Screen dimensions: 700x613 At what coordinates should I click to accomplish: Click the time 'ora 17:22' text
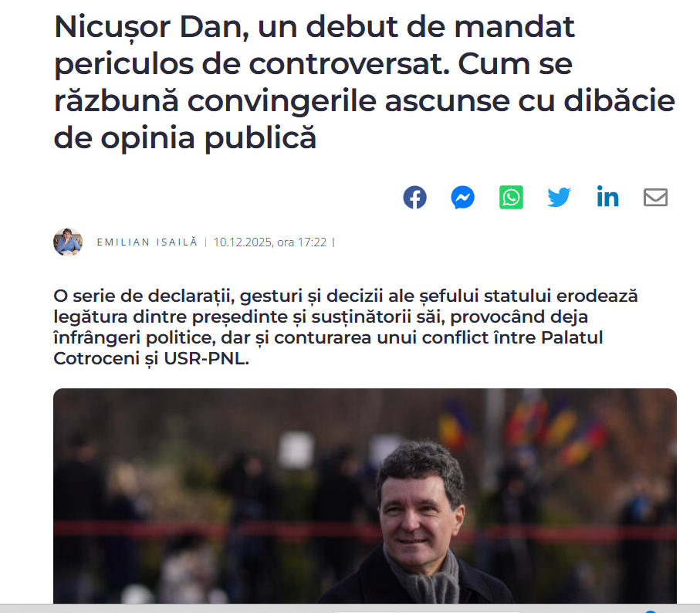302,242
